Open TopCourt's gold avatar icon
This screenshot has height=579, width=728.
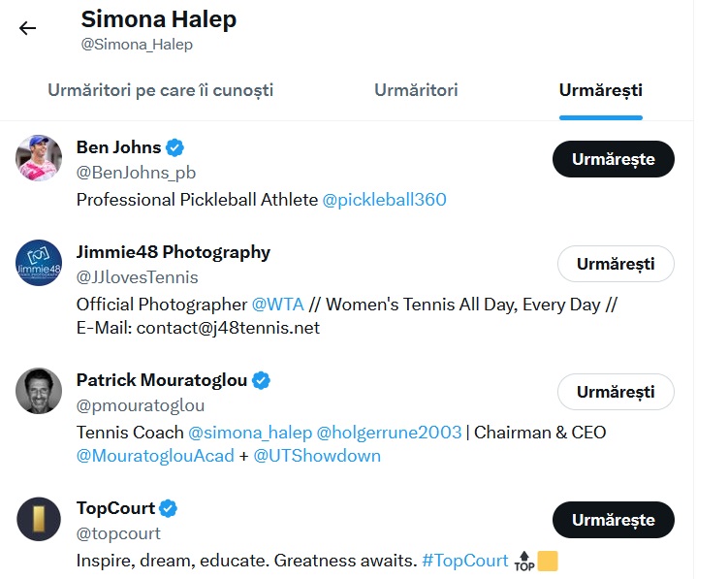click(39, 519)
